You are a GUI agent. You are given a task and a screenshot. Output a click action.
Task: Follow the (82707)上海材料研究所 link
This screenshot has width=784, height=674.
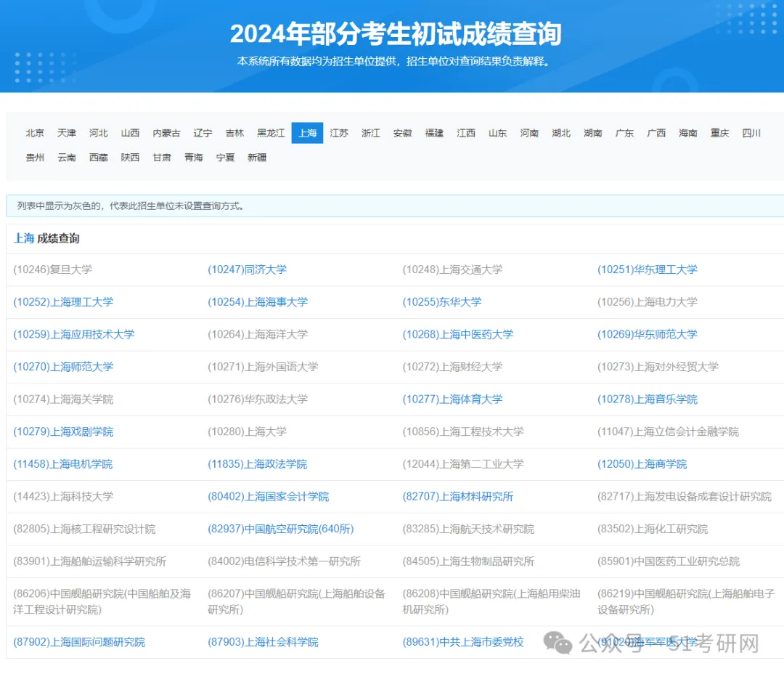[x=458, y=497]
